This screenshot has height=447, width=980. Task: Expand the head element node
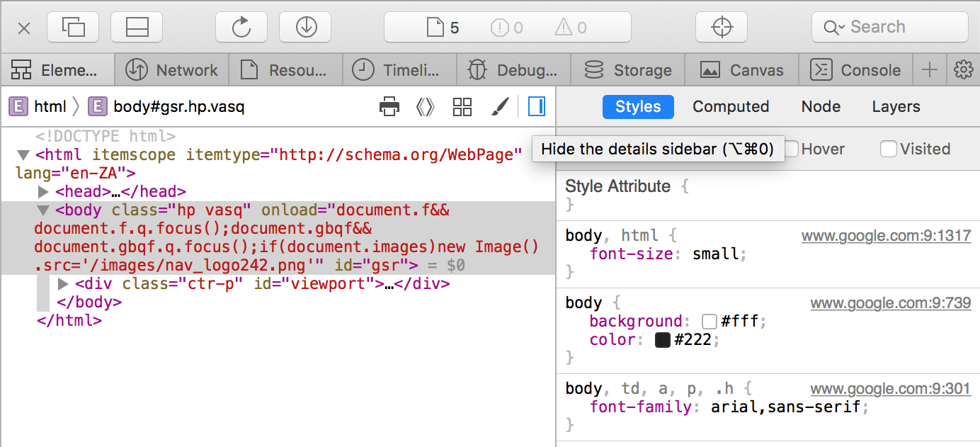(x=43, y=192)
